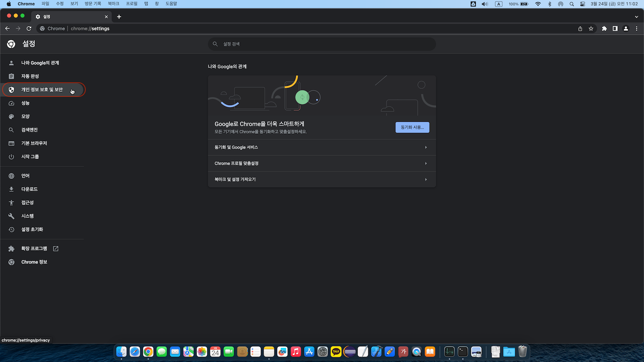Open the 탭 menu
The width and height of the screenshot is (644, 362).
pos(146,4)
